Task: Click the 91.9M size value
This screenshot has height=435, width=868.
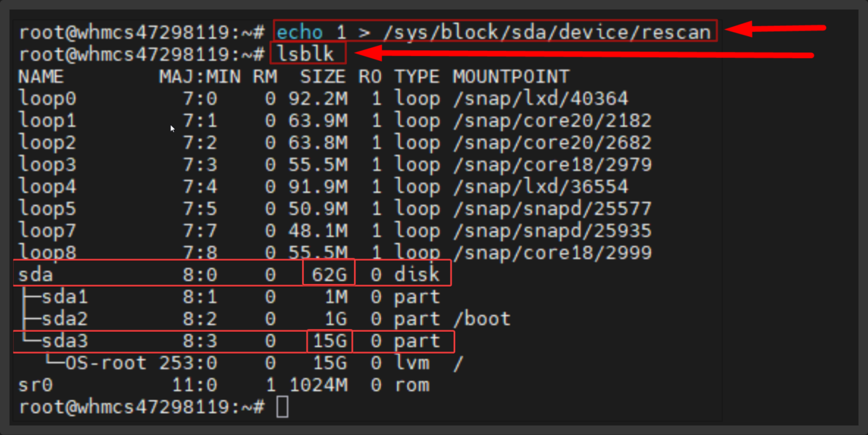Action: (x=318, y=187)
